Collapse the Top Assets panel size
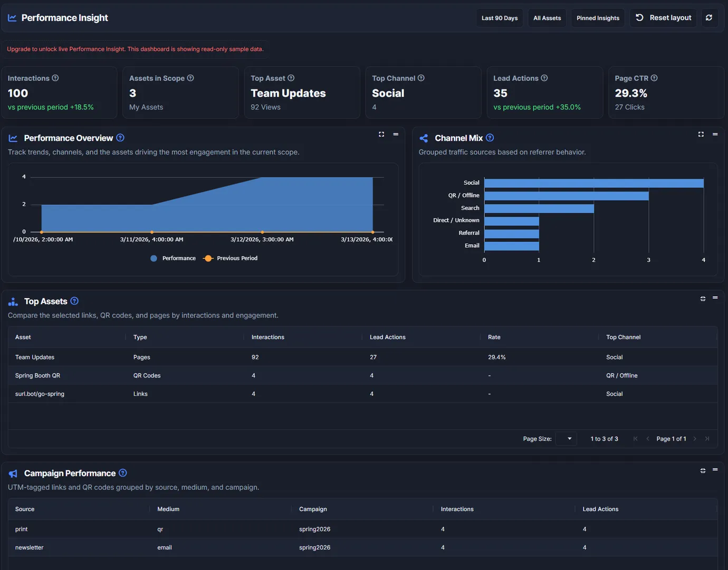The image size is (728, 570). 703,299
